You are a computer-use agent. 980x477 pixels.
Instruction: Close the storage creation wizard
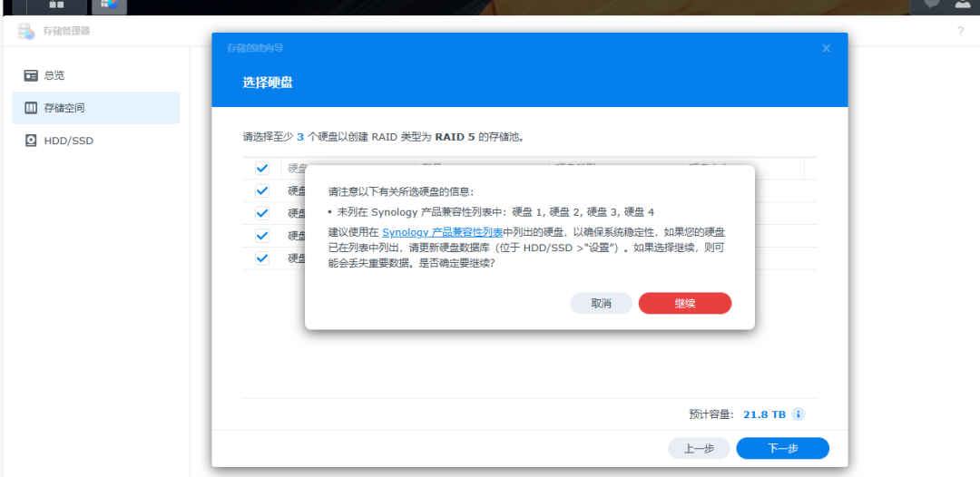pos(826,48)
